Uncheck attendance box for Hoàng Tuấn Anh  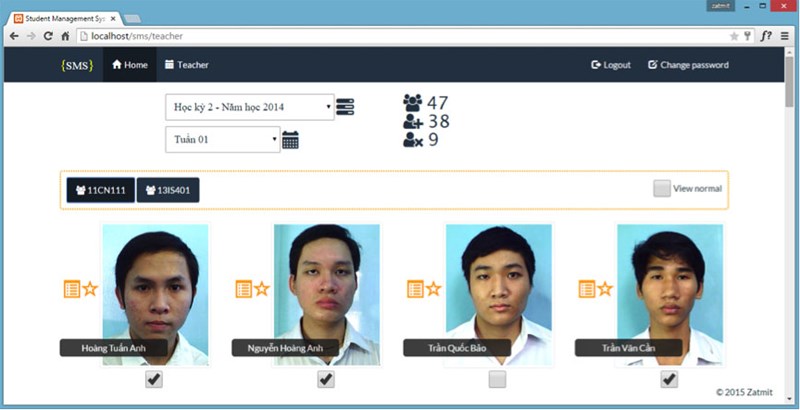154,379
